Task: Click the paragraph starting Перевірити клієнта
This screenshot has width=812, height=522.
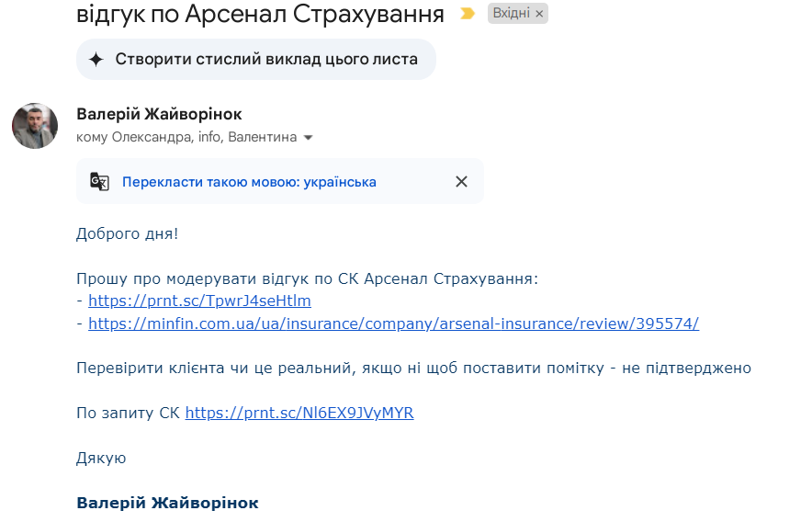Action: point(413,369)
